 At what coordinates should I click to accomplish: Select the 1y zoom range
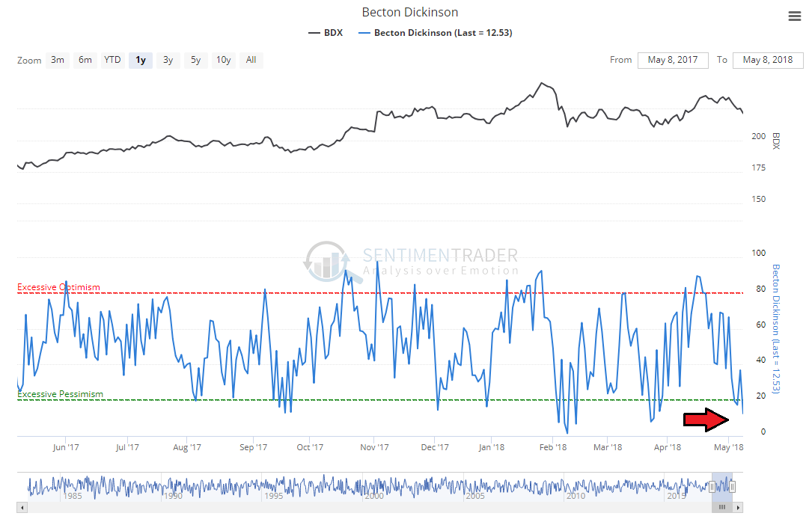pyautogui.click(x=141, y=60)
